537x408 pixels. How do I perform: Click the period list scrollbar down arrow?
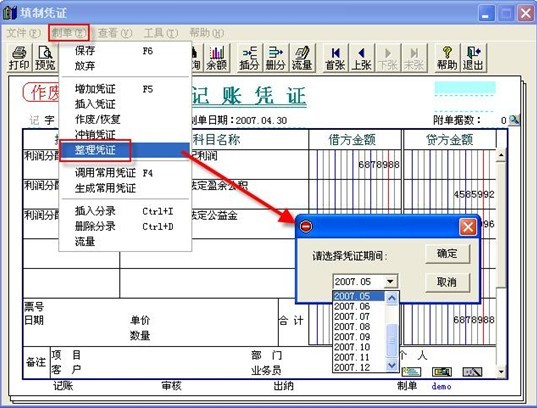click(391, 366)
